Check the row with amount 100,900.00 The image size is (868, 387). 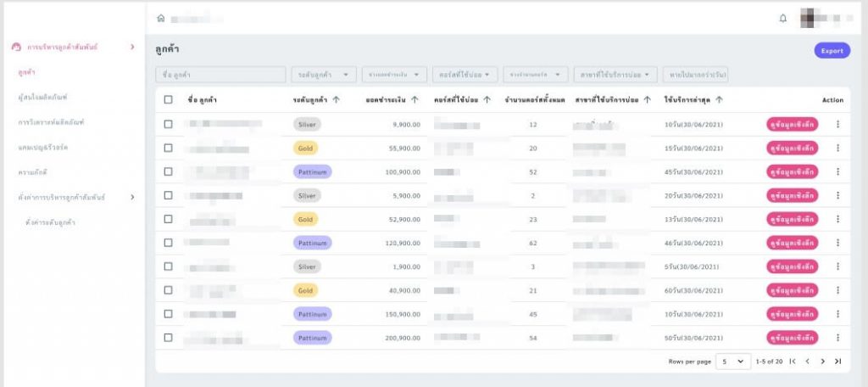169,172
